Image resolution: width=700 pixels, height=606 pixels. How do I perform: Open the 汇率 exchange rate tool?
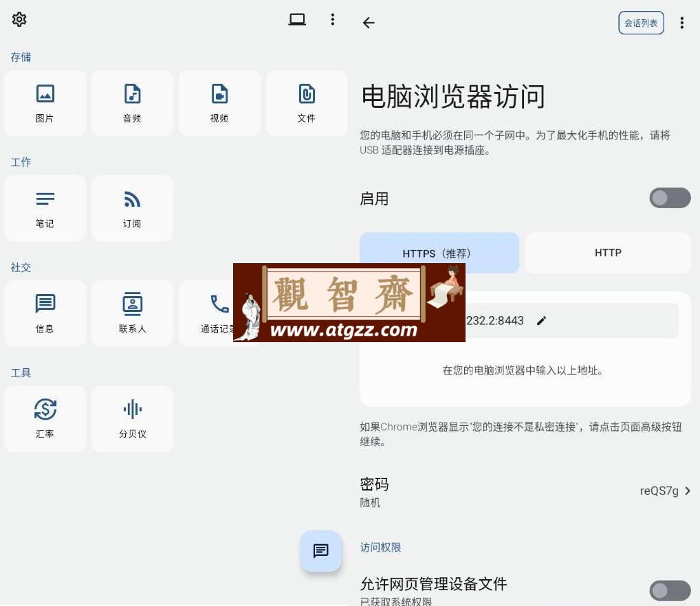[x=45, y=418]
